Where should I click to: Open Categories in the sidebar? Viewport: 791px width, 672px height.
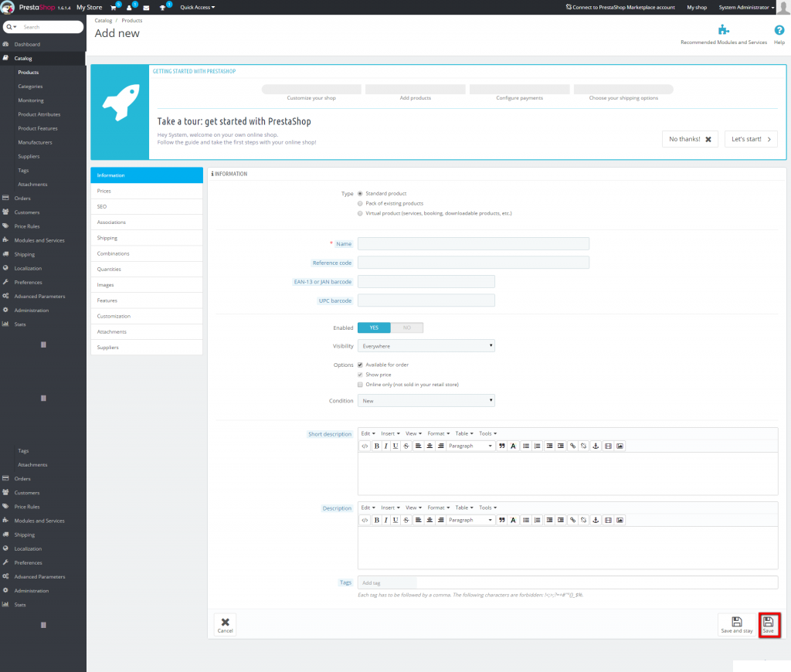pos(30,87)
